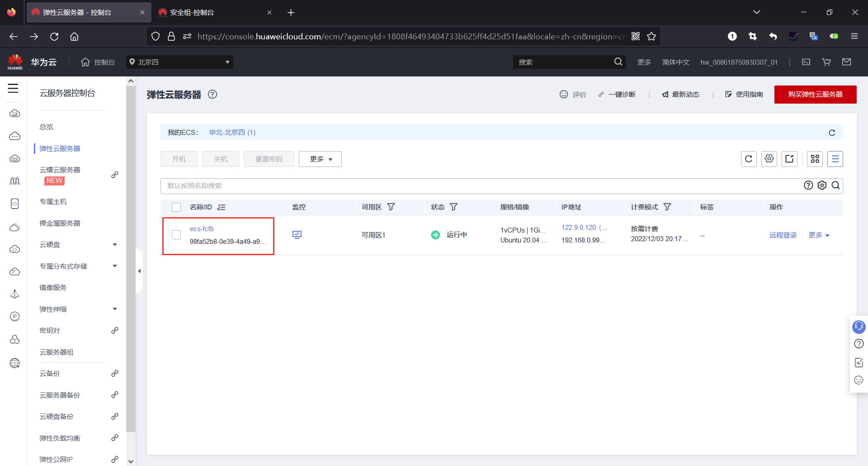Open the feedback edit-note icon
Viewport: 868px width, 466px height.
(x=859, y=362)
